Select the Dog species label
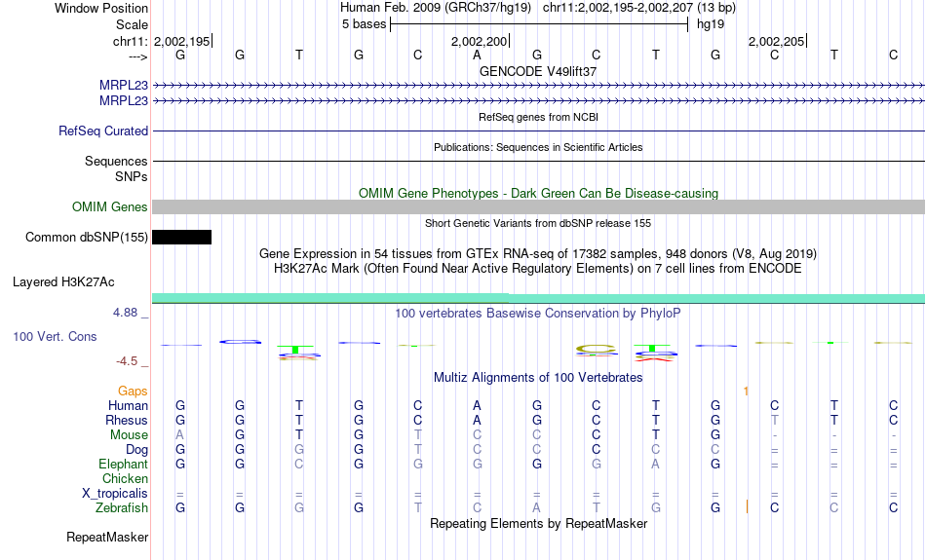This screenshot has width=926, height=560. click(x=137, y=450)
